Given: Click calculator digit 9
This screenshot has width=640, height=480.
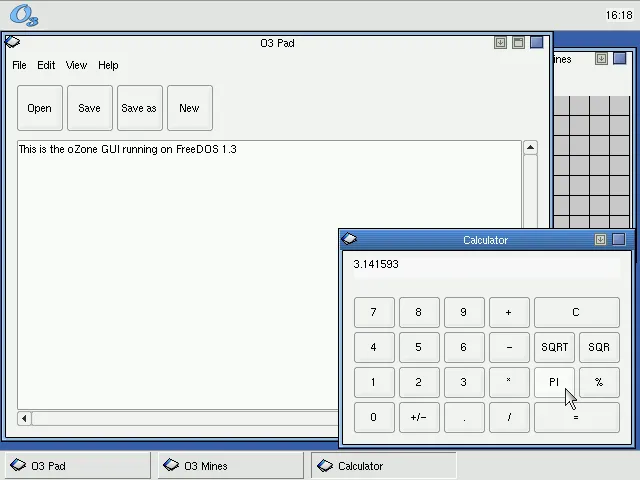Looking at the screenshot, I should [x=464, y=312].
